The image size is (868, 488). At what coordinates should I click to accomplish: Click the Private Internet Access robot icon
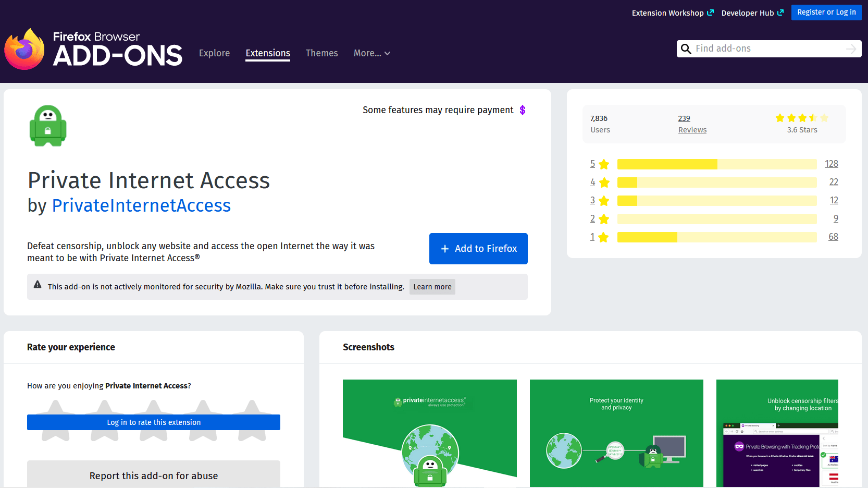(x=48, y=126)
